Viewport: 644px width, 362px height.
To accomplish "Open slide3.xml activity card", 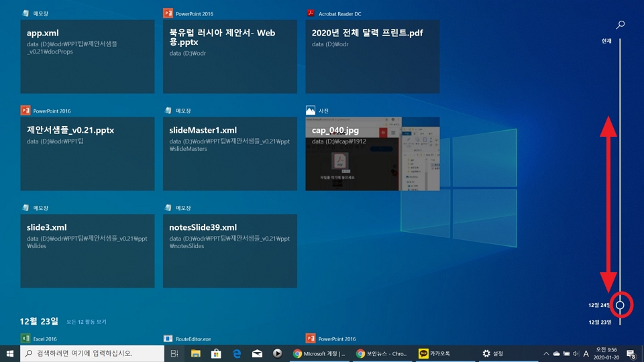I will [87, 251].
